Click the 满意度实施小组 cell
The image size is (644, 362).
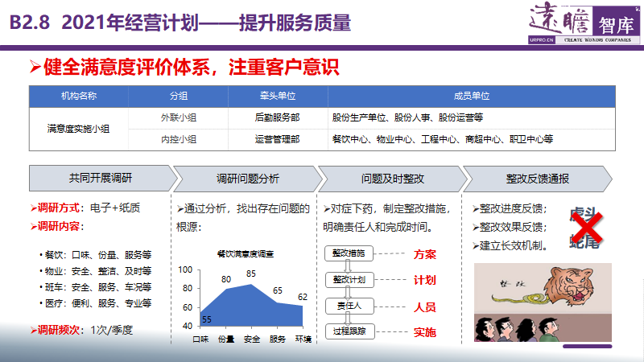[x=78, y=129]
